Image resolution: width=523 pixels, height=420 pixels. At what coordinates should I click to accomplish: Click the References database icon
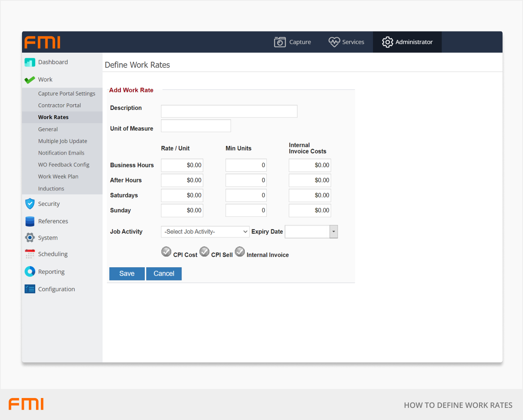click(30, 221)
